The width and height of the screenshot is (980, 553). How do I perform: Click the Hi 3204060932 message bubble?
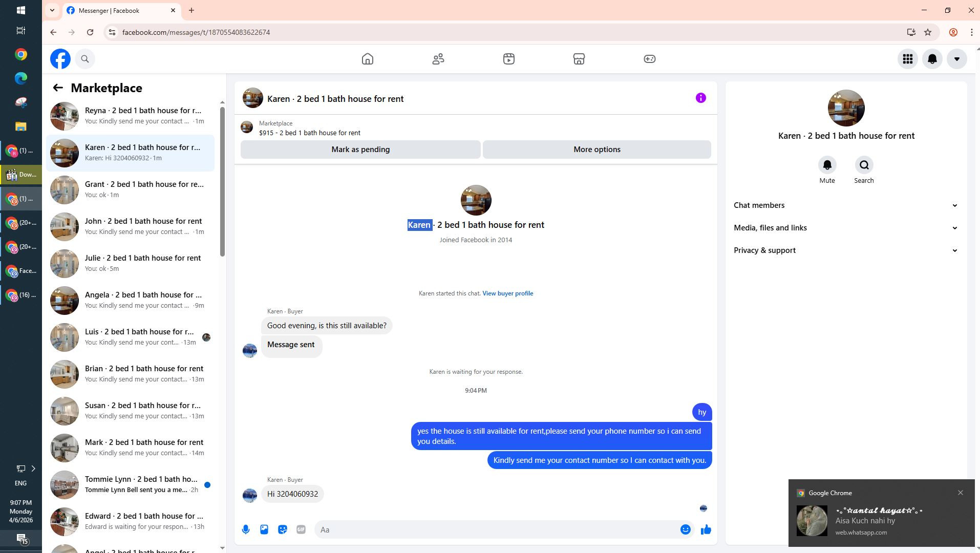point(292,494)
